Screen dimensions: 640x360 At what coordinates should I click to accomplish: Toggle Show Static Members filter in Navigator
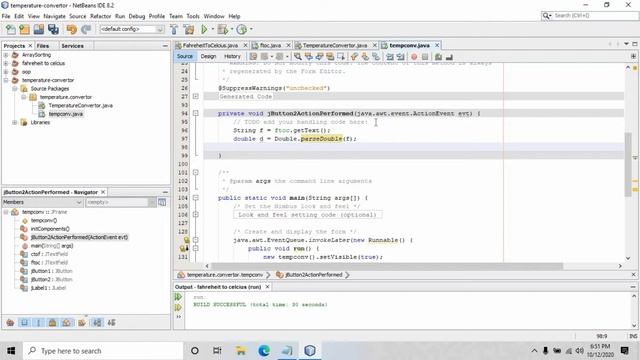tap(39, 323)
